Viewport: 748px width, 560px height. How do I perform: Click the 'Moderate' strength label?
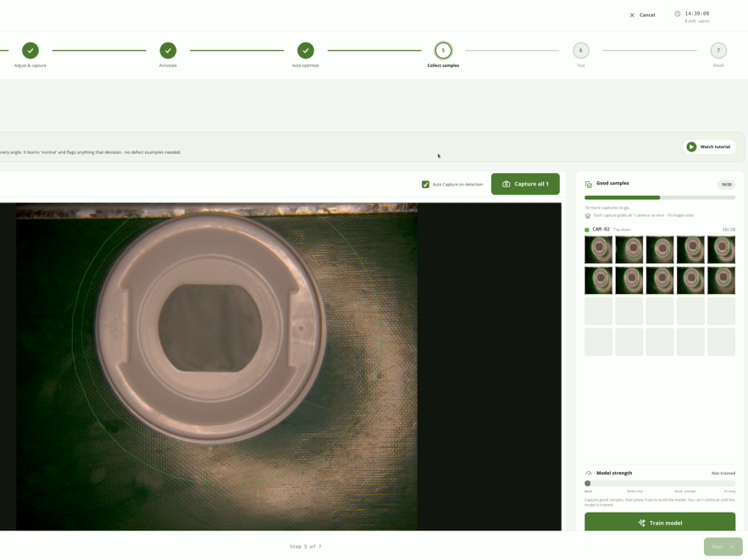coord(635,491)
